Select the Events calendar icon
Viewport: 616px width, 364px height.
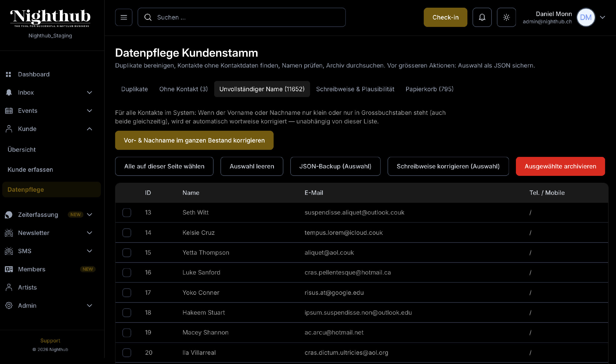tap(8, 110)
